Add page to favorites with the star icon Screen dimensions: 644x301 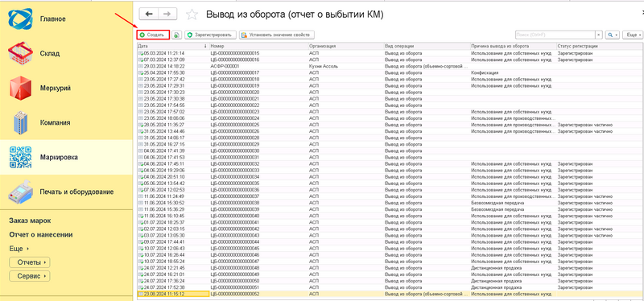[192, 14]
